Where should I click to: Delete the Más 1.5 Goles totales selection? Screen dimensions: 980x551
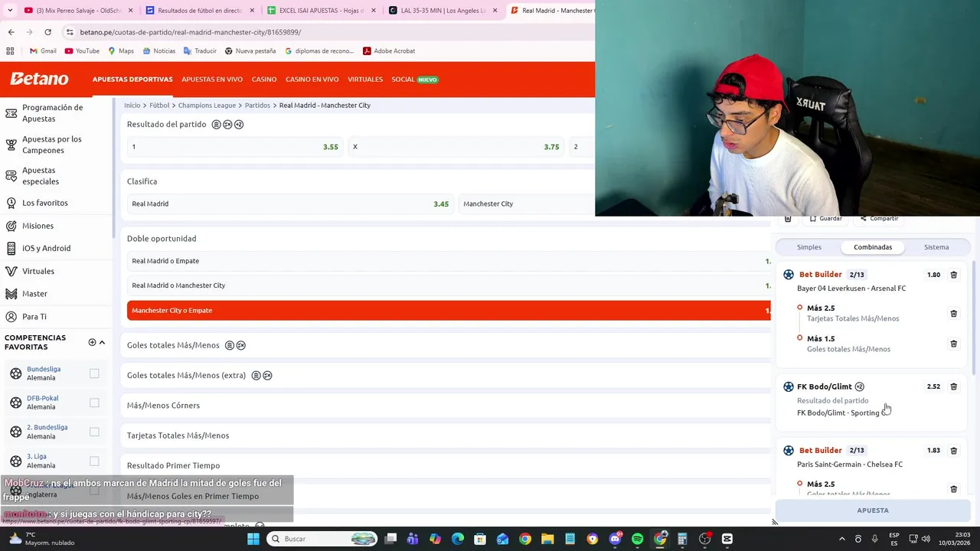tap(953, 344)
